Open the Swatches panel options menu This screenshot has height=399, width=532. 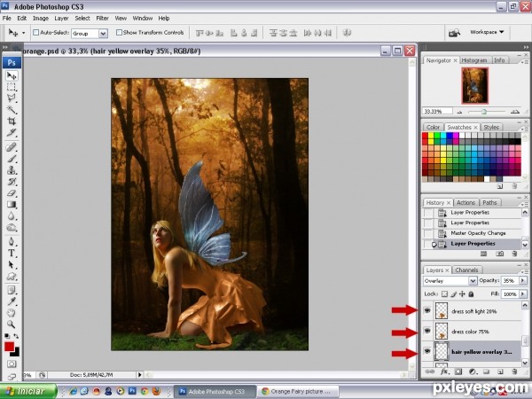tap(525, 129)
